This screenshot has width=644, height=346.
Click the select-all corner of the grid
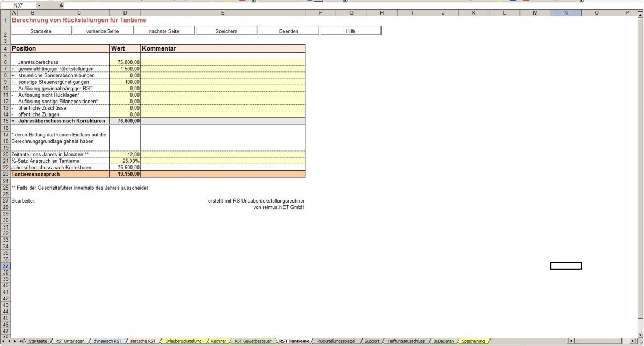(5, 12)
